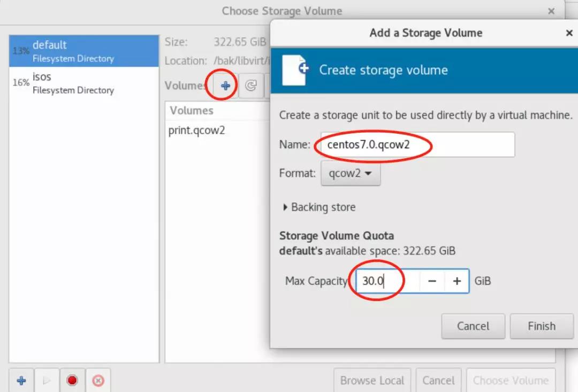This screenshot has height=392, width=578.
Task: Decrease Max Capacity with minus button
Action: 432,281
